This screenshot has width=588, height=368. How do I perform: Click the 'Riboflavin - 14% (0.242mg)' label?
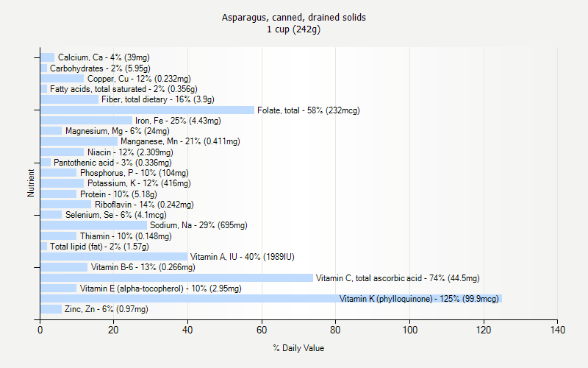(144, 205)
